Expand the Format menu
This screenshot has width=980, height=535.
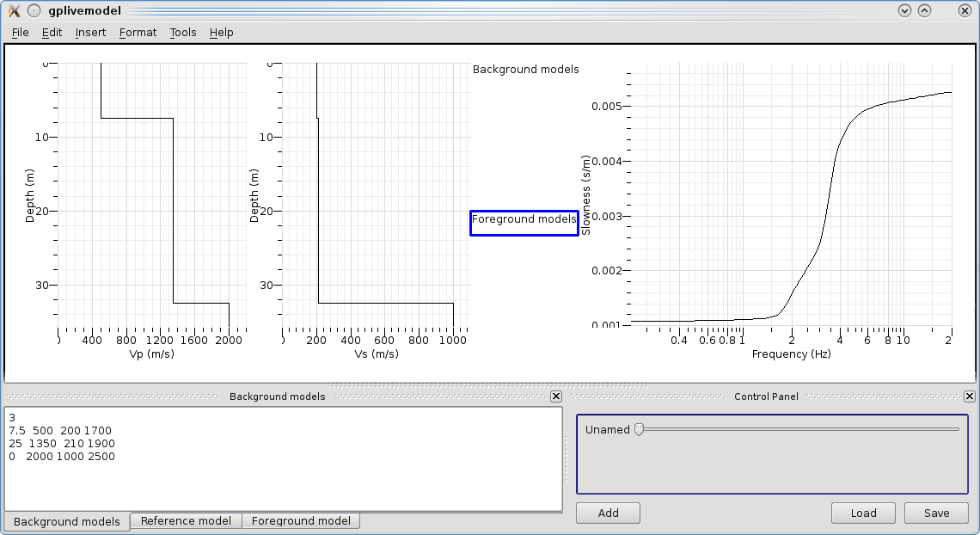point(138,33)
